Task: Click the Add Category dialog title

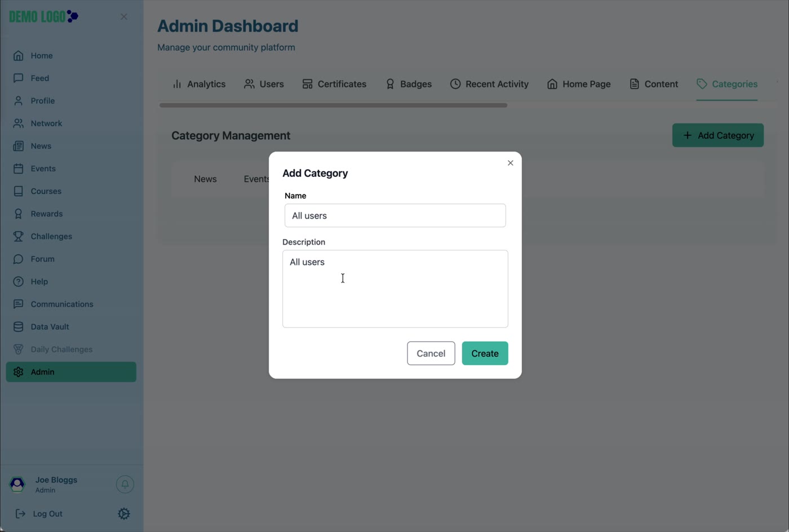Action: click(315, 173)
